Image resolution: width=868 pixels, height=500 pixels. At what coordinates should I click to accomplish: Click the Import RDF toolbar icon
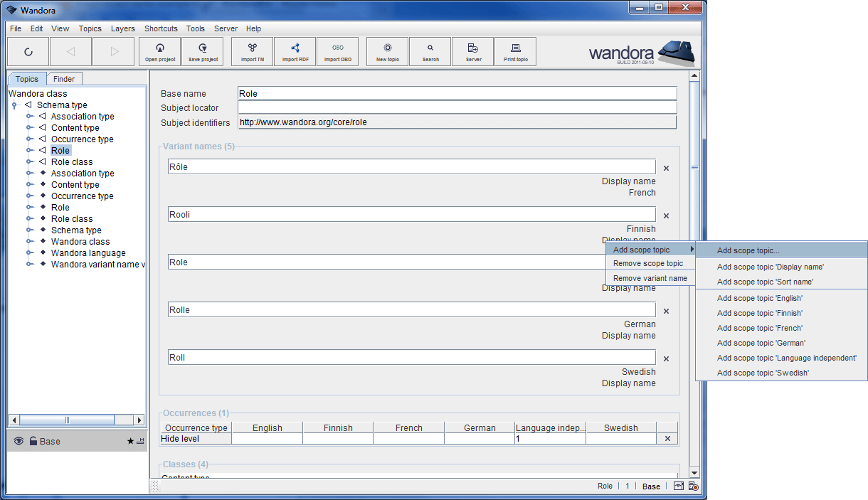click(x=295, y=51)
